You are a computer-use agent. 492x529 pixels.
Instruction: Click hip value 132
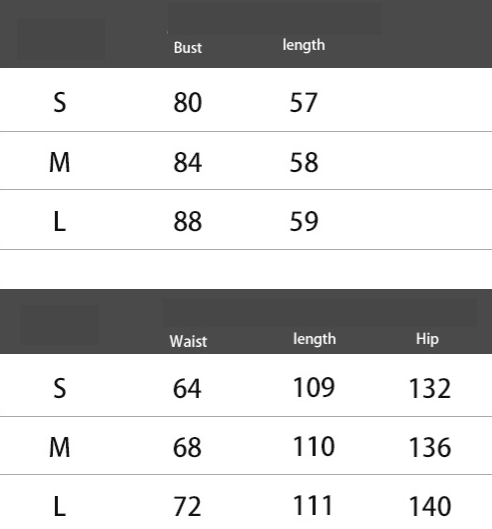(x=430, y=388)
